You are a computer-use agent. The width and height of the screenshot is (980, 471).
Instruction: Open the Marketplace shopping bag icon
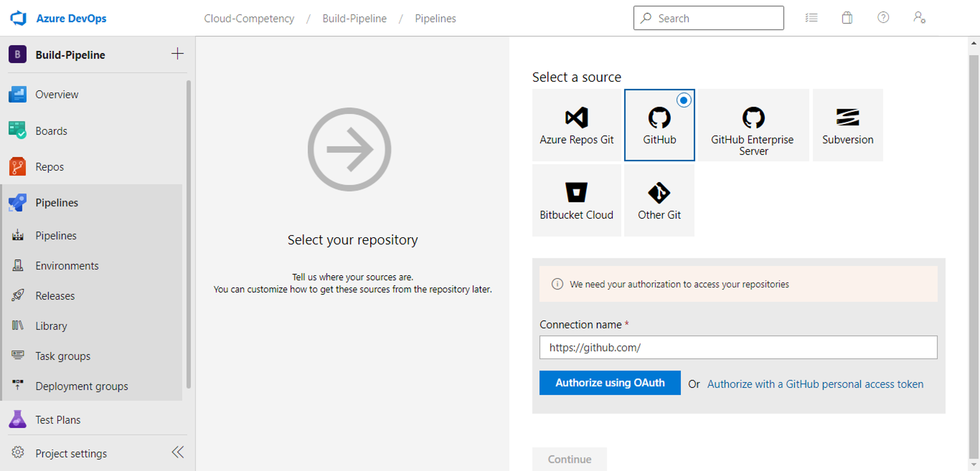(x=847, y=18)
